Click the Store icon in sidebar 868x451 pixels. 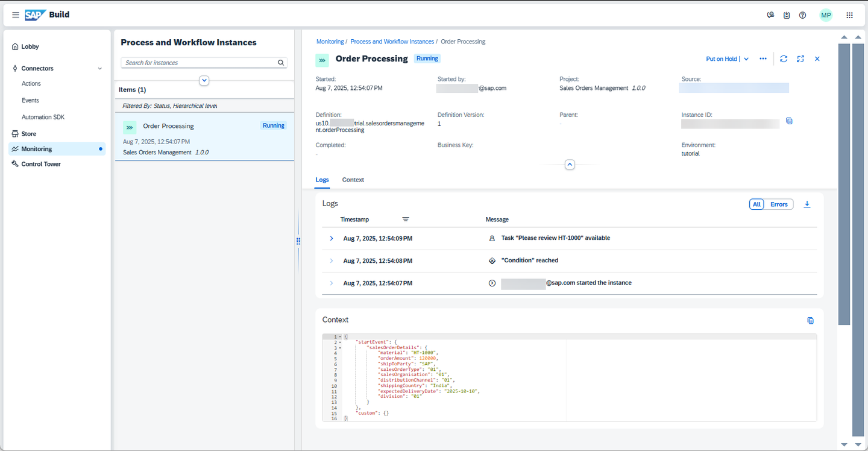[x=16, y=134]
